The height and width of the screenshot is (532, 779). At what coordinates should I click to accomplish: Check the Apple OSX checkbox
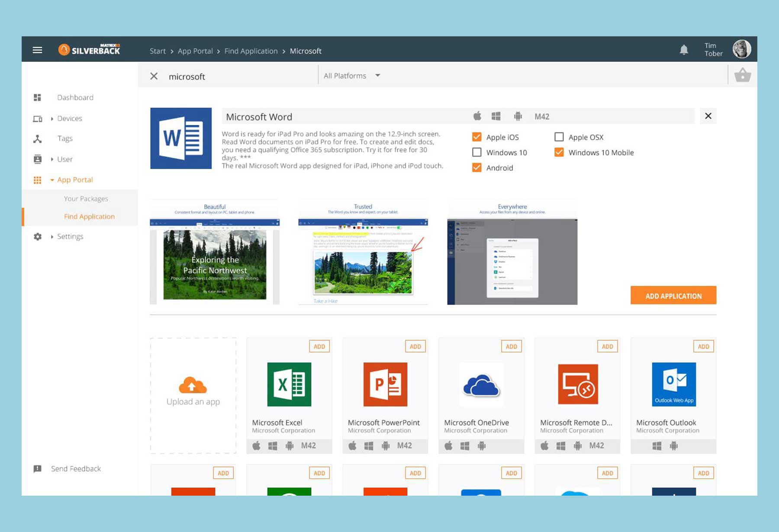pyautogui.click(x=559, y=137)
